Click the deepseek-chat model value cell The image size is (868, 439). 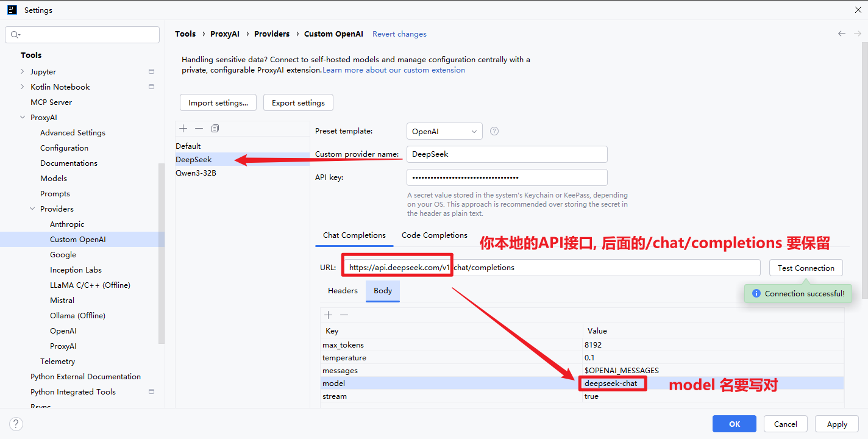click(x=713, y=383)
